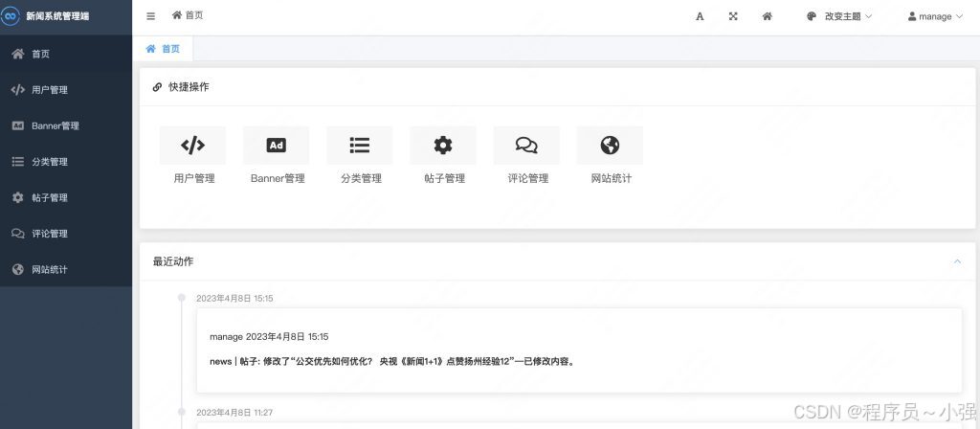980x429 pixels.
Task: Select 用户管理 in the sidebar menu
Action: pyautogui.click(x=66, y=89)
